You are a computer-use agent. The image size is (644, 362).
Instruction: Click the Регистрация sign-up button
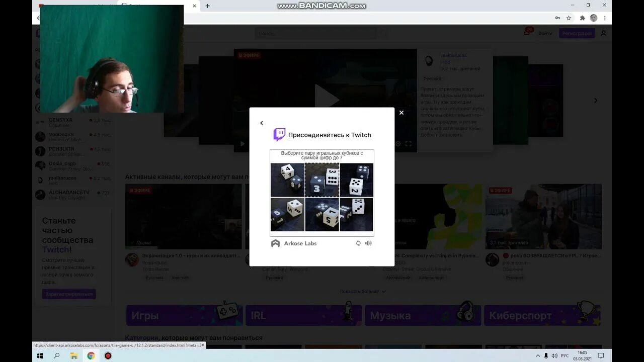[577, 33]
